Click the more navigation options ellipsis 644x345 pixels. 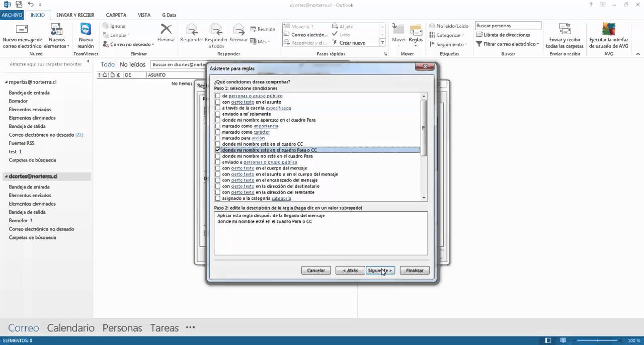click(190, 327)
